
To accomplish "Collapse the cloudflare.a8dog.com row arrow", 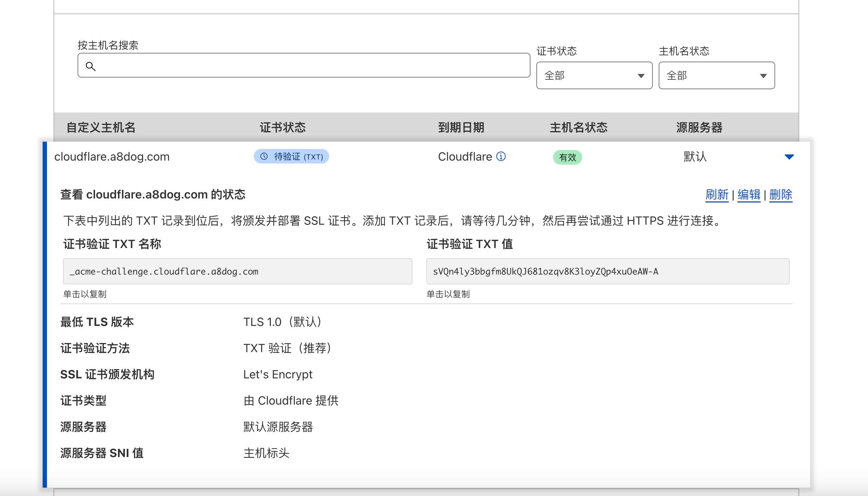I will [789, 157].
